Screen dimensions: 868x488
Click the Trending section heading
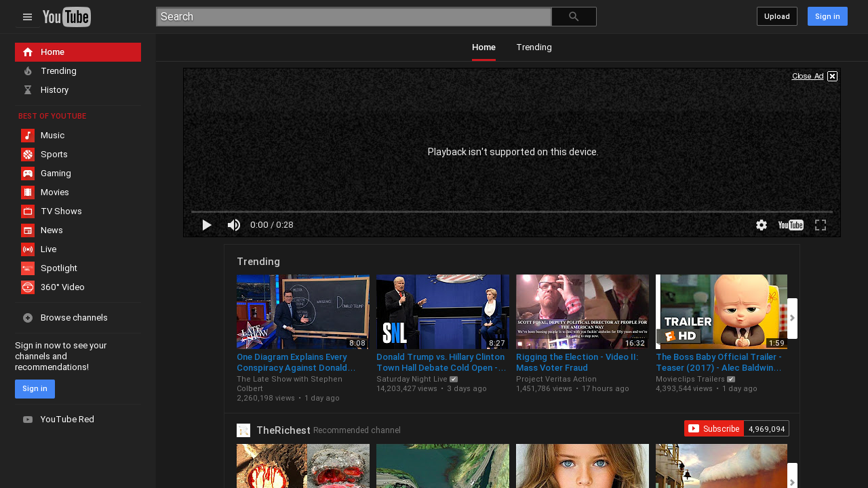click(258, 262)
